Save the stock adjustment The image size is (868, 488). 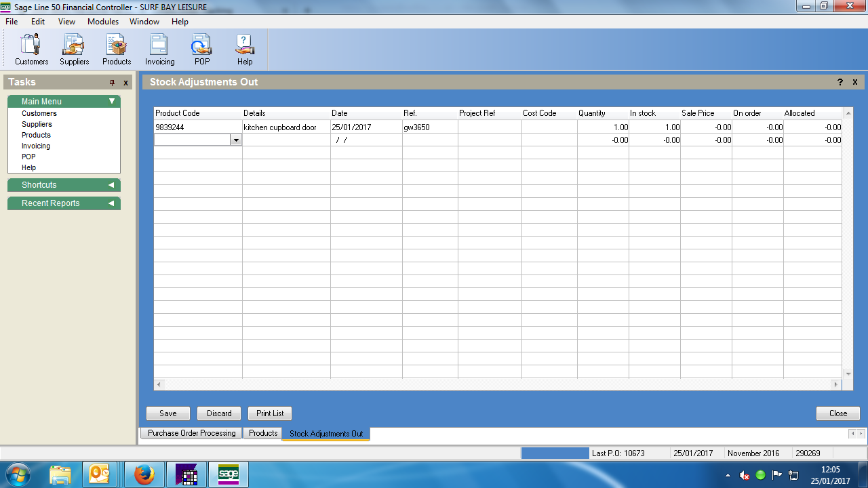click(x=168, y=413)
